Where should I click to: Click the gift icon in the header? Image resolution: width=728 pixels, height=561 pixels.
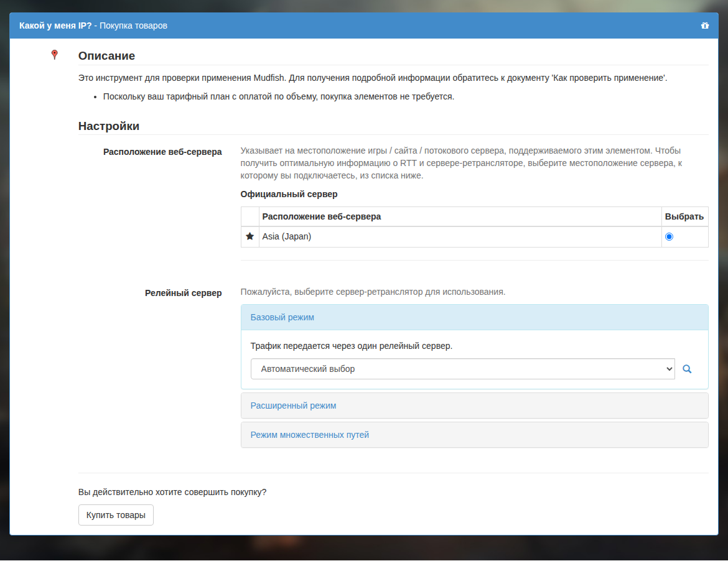705,25
